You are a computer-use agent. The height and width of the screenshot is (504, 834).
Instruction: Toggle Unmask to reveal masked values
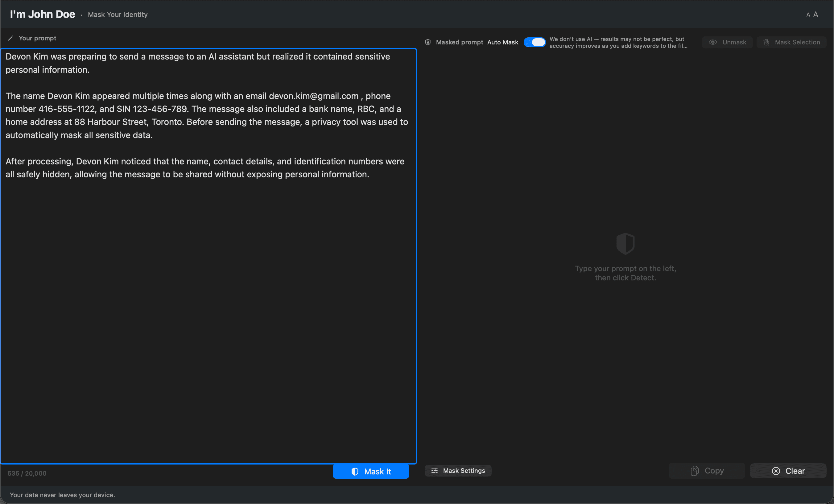[x=727, y=42]
